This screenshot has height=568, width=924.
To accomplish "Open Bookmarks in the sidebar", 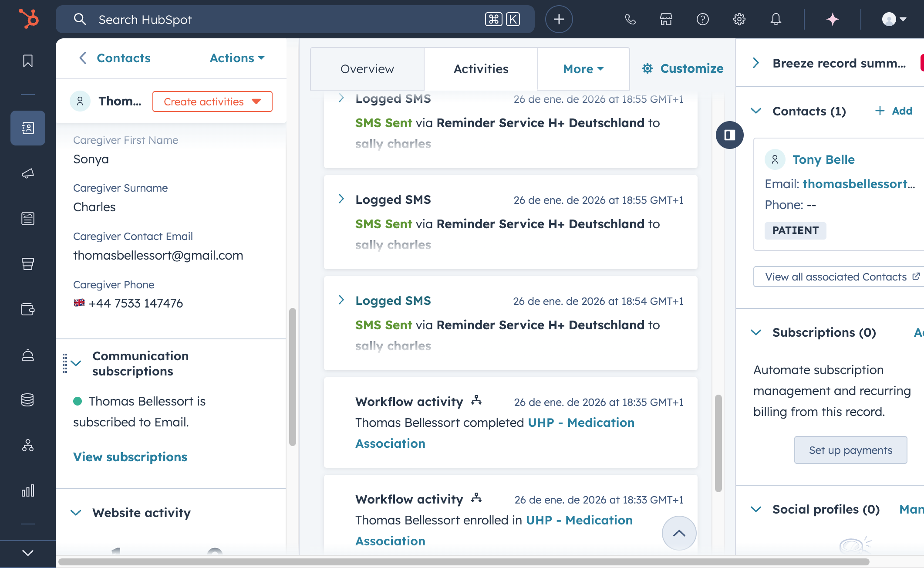I will [x=28, y=61].
